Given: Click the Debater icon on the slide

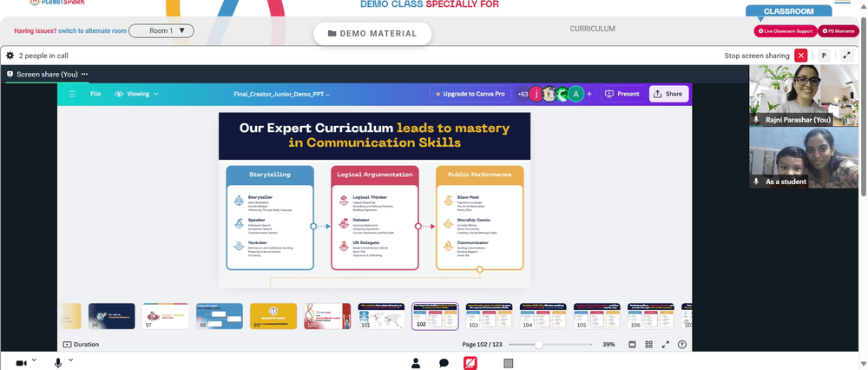Looking at the screenshot, I should tap(343, 224).
